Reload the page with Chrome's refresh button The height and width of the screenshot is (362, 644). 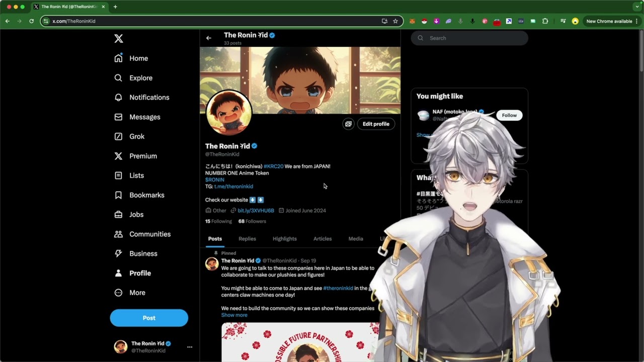tap(31, 21)
